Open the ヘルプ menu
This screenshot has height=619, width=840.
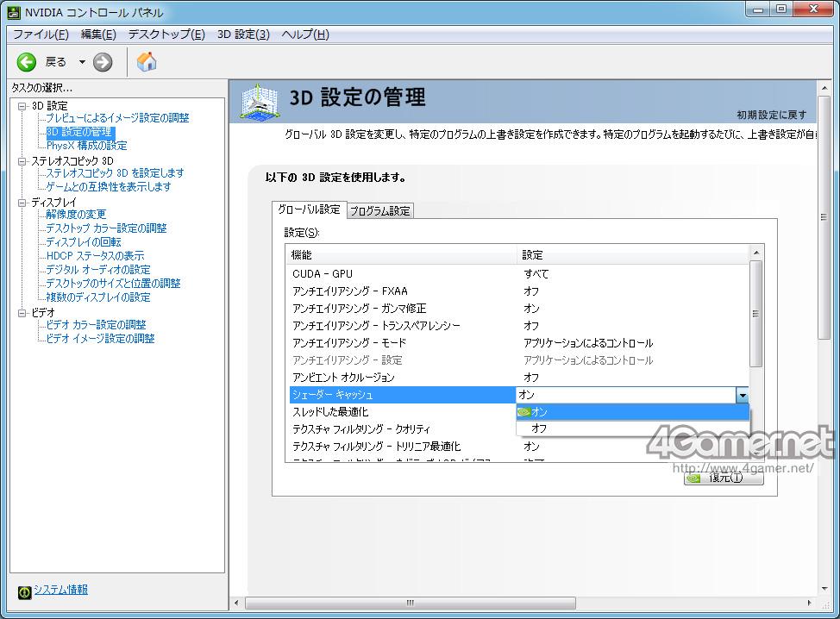305,34
